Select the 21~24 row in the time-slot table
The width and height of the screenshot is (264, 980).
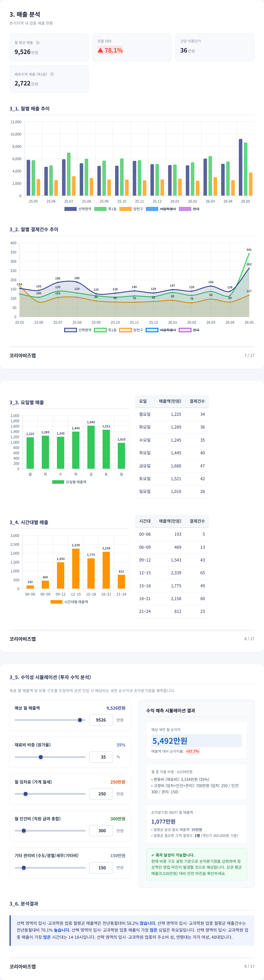tap(172, 611)
